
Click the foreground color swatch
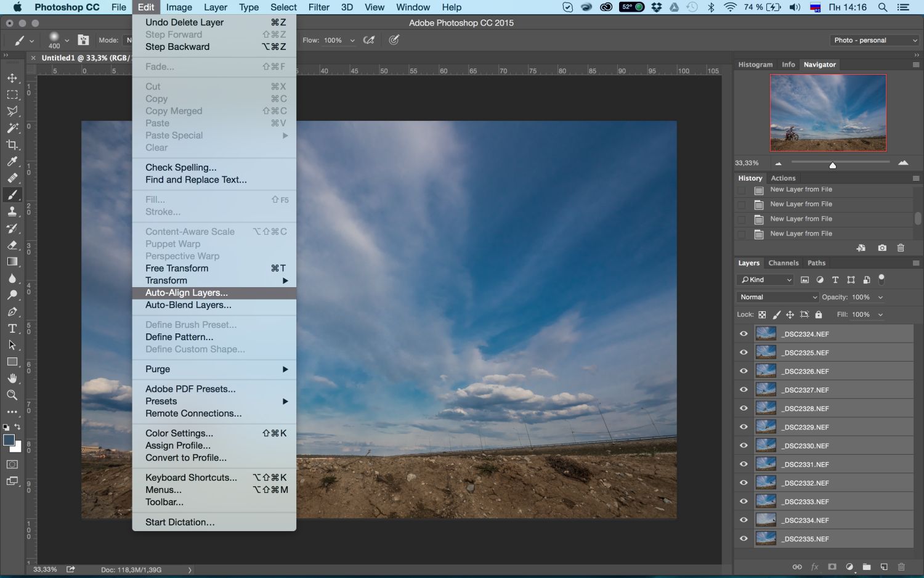(9, 440)
